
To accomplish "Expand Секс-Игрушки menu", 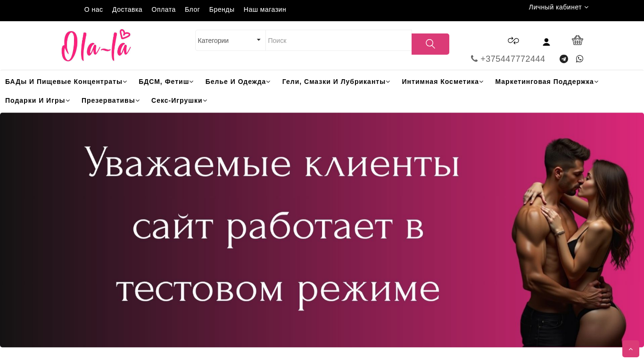I will coord(179,100).
